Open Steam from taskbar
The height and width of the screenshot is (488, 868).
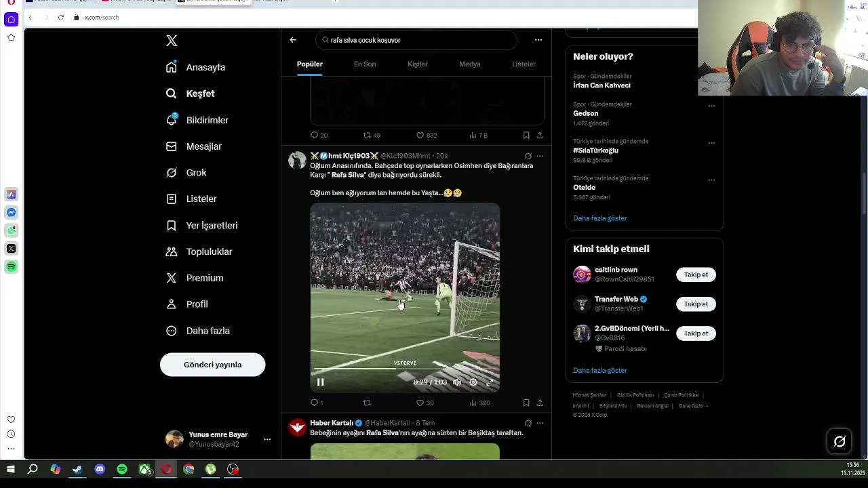pos(77,469)
